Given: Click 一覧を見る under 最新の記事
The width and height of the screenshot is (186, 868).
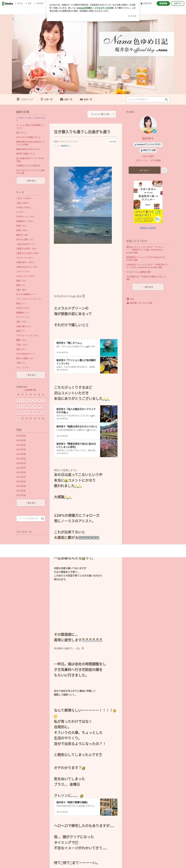Looking at the screenshot, I should tap(31, 181).
